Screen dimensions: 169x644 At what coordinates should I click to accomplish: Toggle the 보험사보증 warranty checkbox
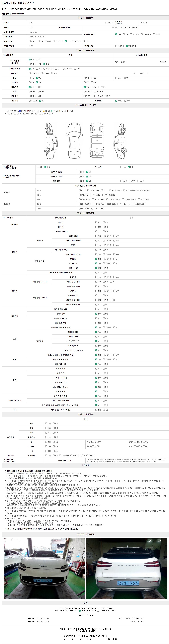127,46
